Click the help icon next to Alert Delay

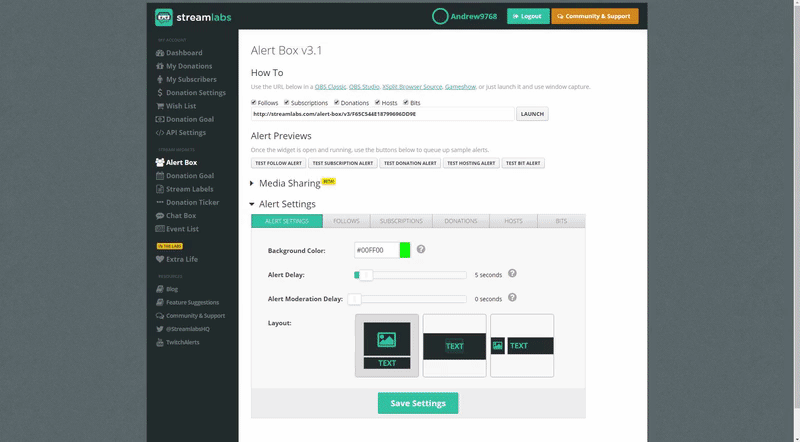(512, 274)
